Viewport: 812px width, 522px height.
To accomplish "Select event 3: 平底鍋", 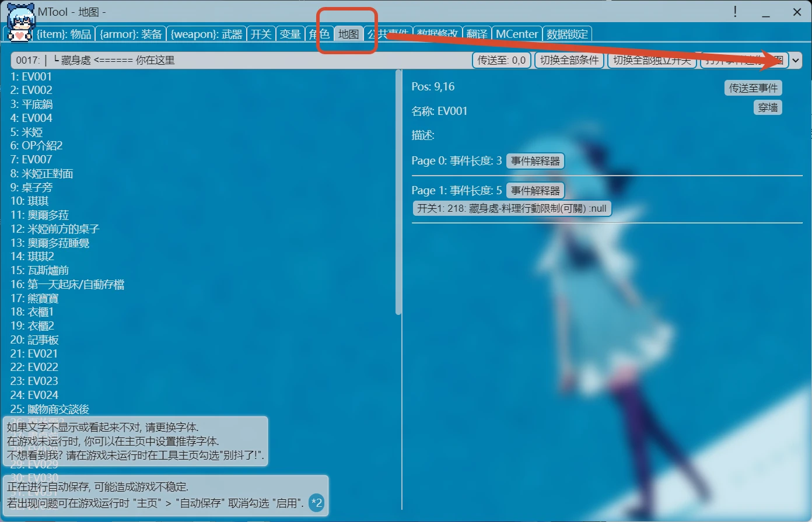I will click(32, 104).
